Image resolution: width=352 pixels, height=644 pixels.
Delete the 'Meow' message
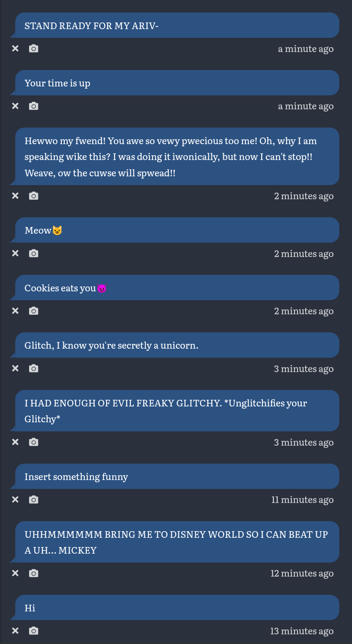point(15,253)
